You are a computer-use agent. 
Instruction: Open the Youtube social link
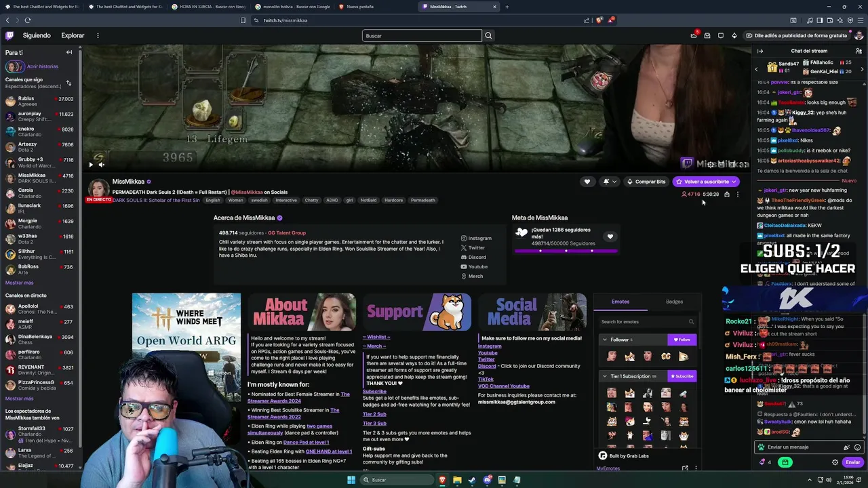pyautogui.click(x=474, y=267)
